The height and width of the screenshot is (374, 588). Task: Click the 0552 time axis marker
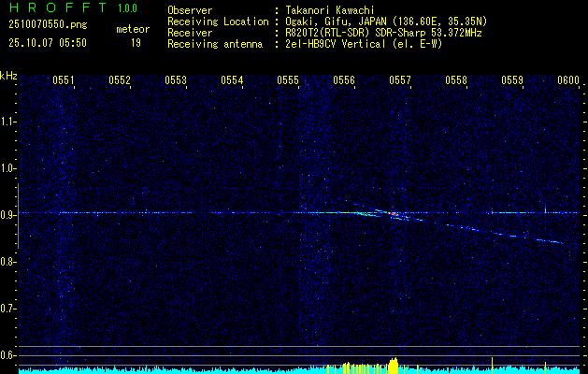(x=120, y=79)
